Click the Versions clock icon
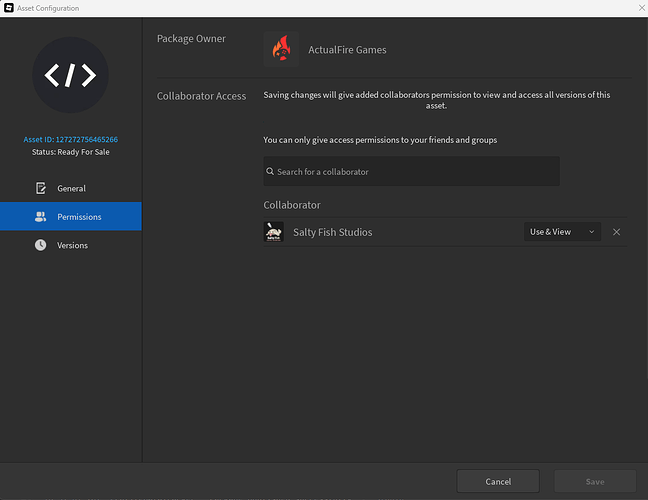The width and height of the screenshot is (648, 500). tap(41, 245)
